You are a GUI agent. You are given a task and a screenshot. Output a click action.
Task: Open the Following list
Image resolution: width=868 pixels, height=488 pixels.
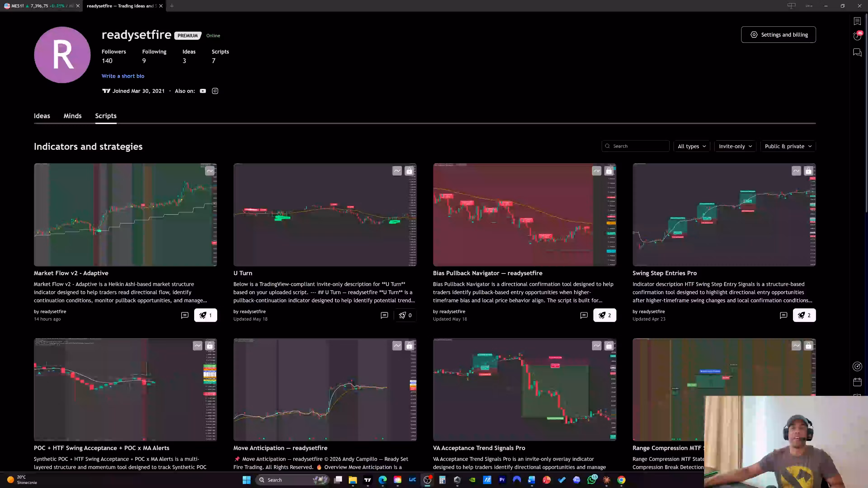(154, 56)
